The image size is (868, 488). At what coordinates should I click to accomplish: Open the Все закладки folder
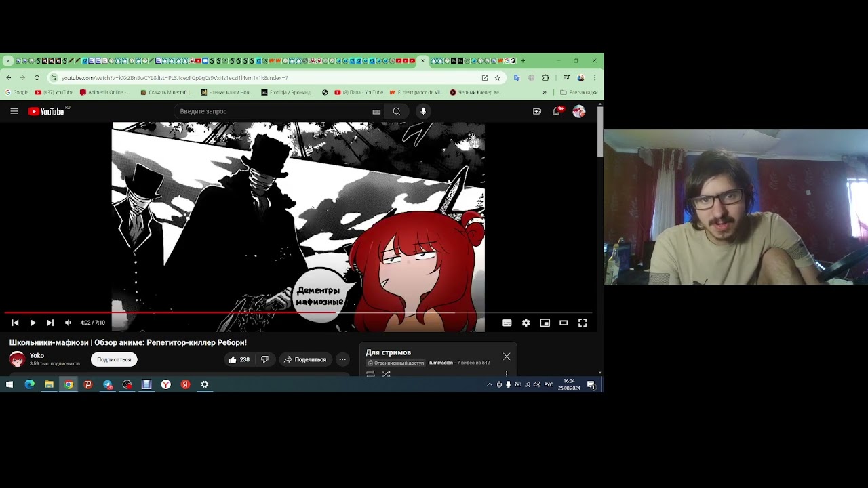click(579, 92)
